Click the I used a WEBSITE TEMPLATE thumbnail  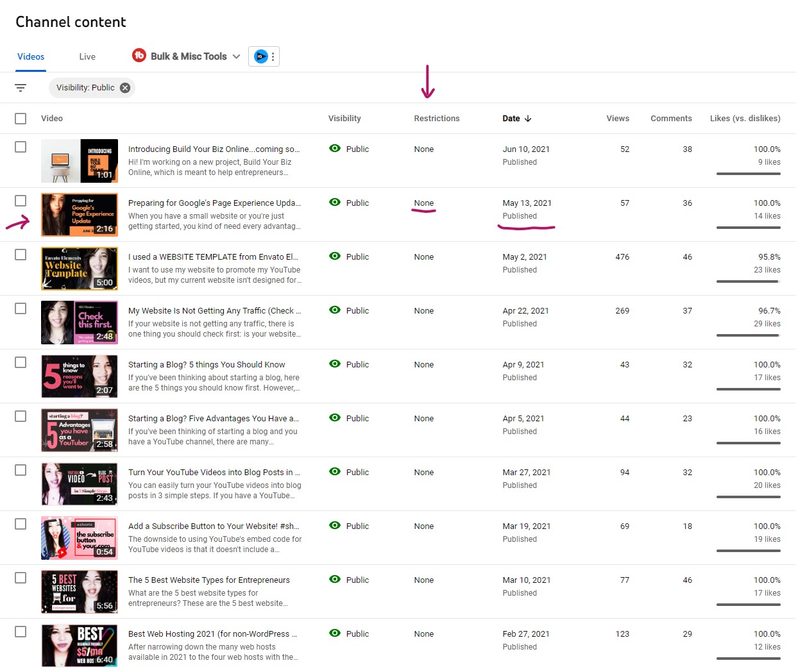coord(79,268)
